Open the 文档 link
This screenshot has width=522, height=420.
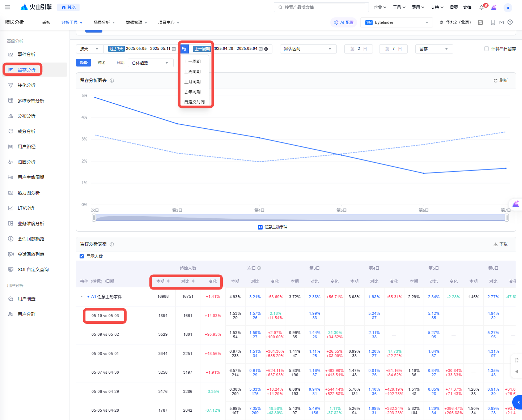pos(467,7)
